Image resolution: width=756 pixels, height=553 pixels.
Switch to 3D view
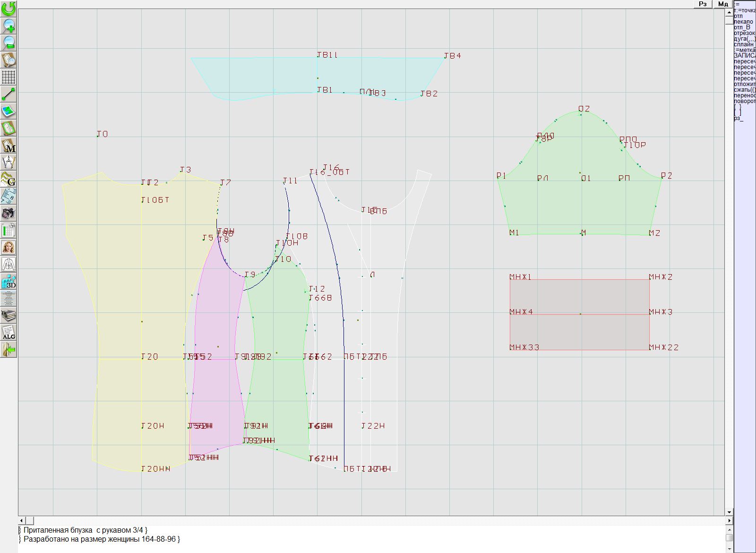click(9, 282)
